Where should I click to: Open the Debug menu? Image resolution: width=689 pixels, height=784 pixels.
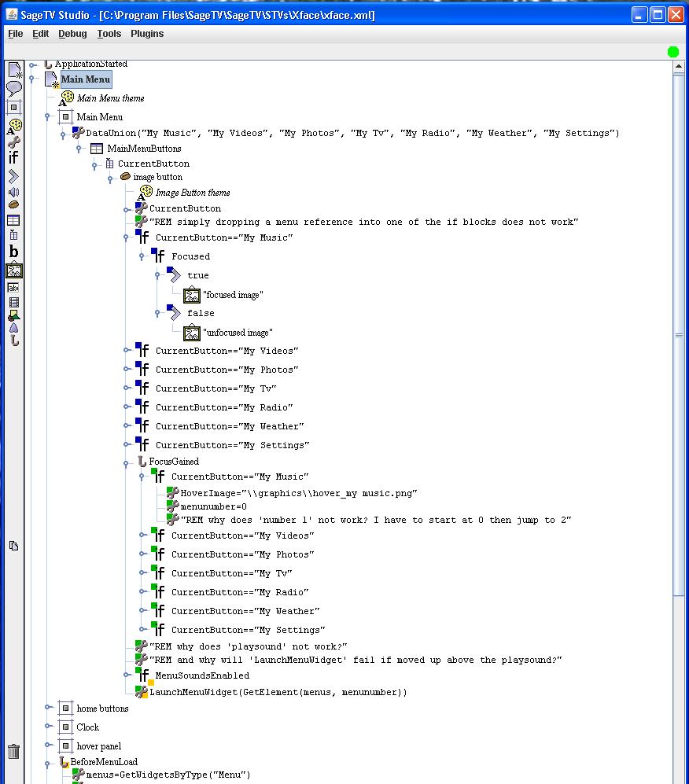tap(72, 34)
